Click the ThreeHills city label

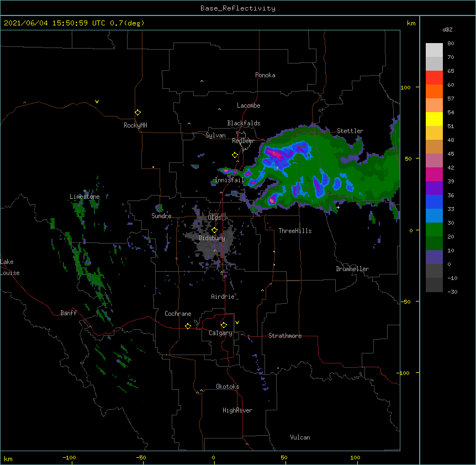[295, 231]
